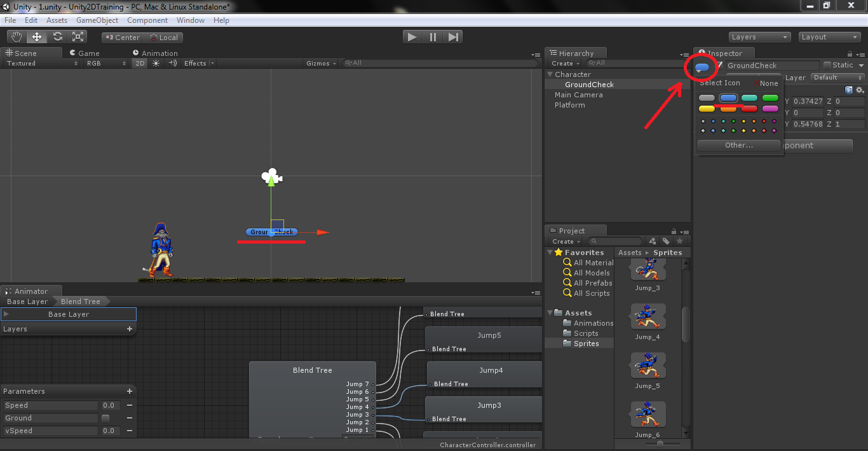Screen dimensions: 868x451
Task: Click Other... in the Select Icon picker
Action: [738, 145]
